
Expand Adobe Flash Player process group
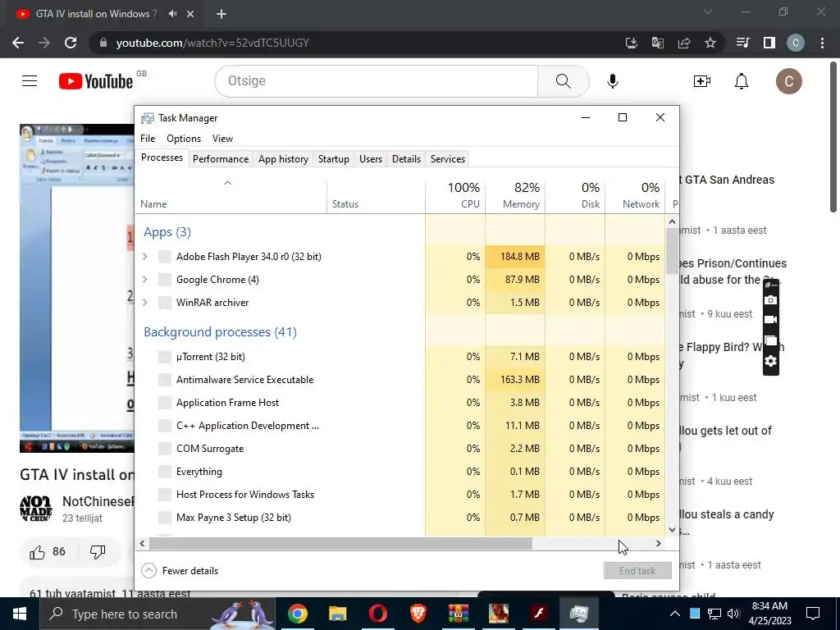click(x=144, y=257)
